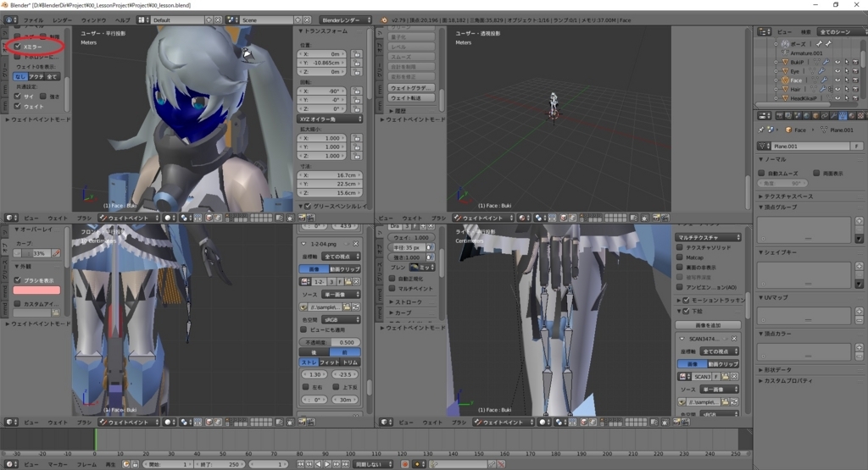The width and height of the screenshot is (868, 470).
Task: Delete the Scene with the X icon
Action: (307, 20)
